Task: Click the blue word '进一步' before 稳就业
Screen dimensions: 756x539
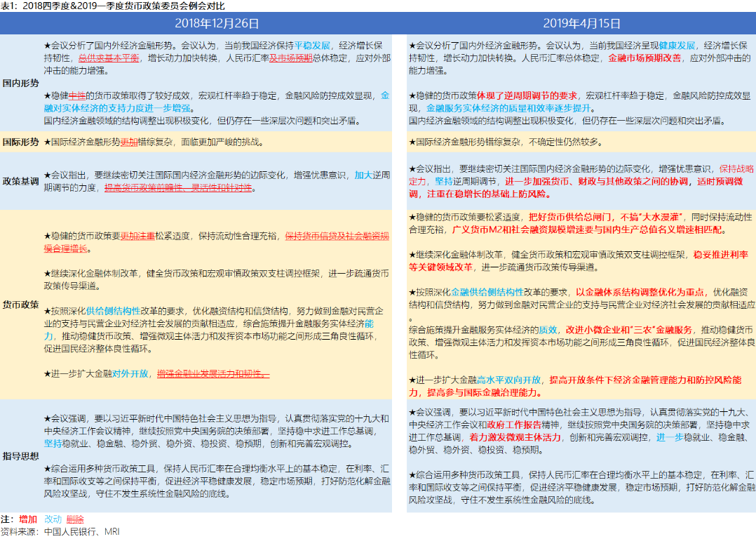Action: coord(670,437)
